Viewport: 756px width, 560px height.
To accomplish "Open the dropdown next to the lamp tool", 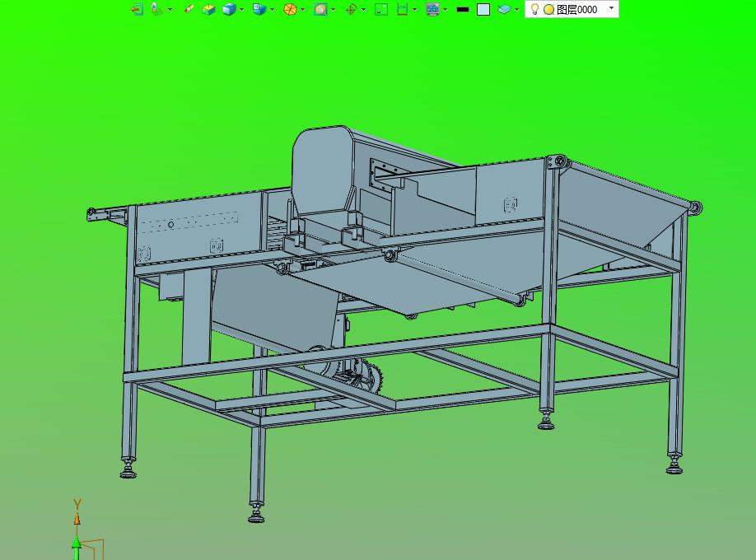I will (170, 10).
